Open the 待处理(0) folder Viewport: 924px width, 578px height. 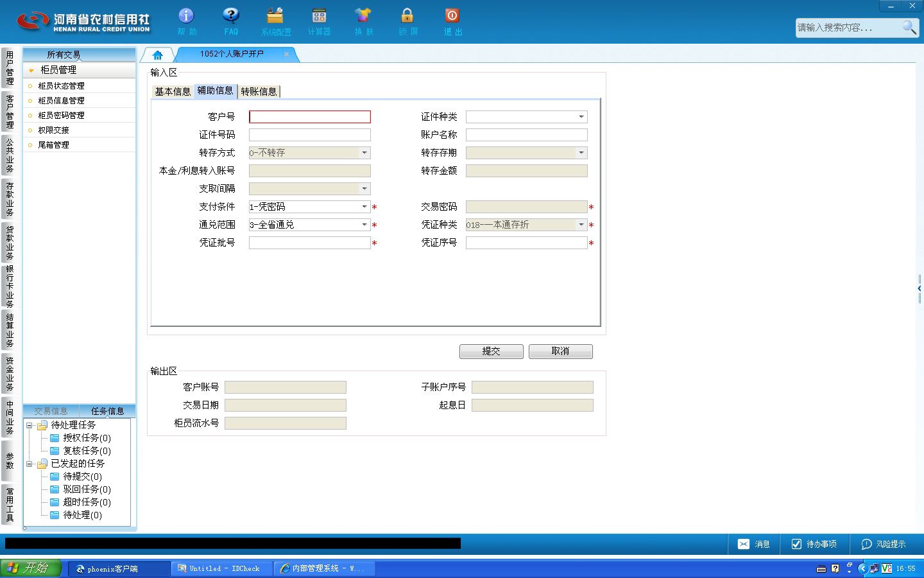(x=76, y=515)
